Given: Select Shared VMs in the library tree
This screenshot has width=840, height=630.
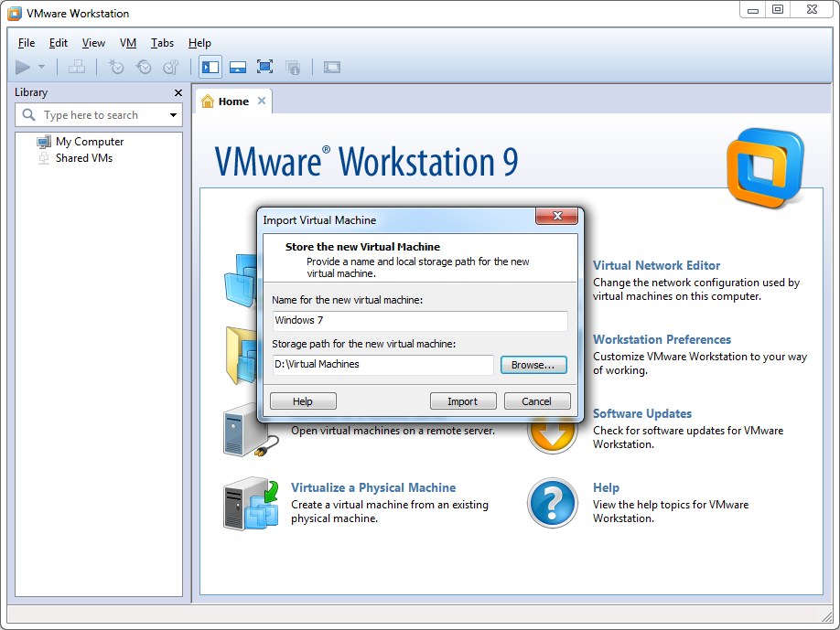Looking at the screenshot, I should [x=83, y=158].
